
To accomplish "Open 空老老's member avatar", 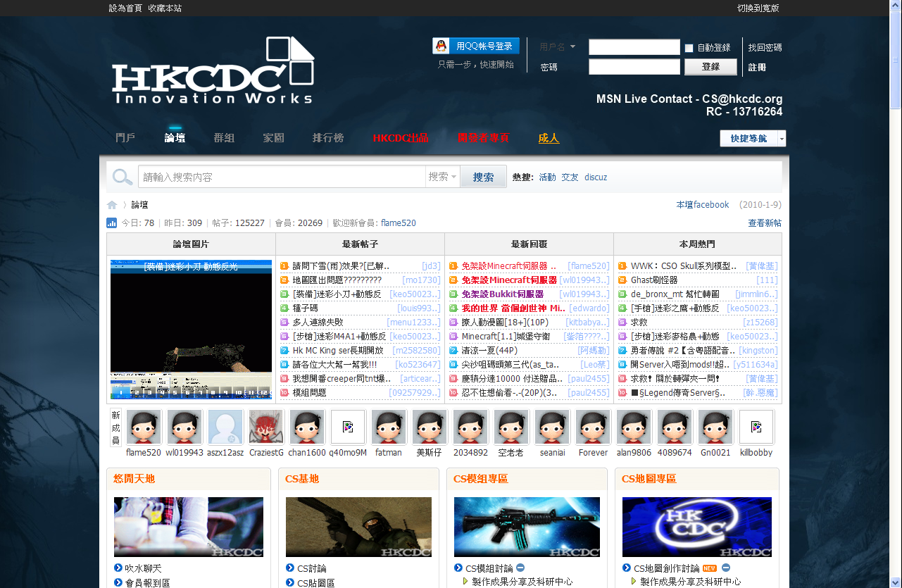I will click(511, 427).
